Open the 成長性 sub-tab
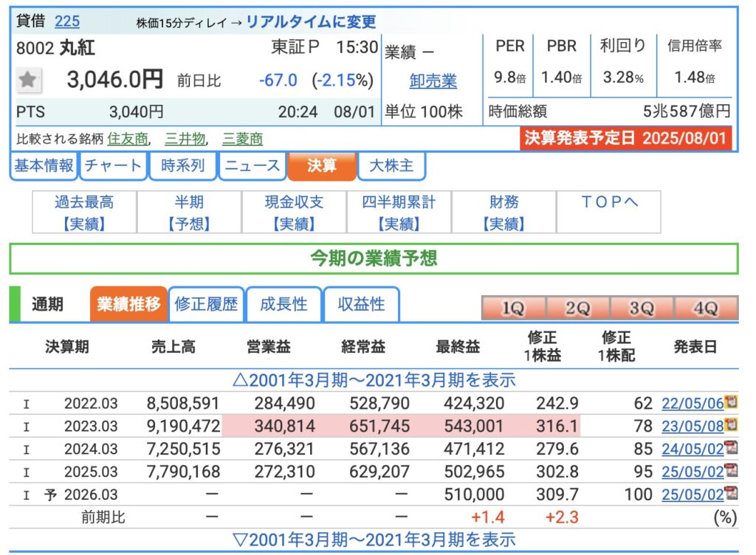 [283, 305]
